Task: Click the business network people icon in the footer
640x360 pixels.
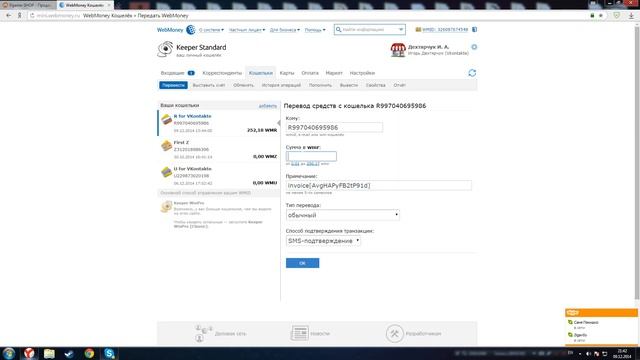Action: 203,333
